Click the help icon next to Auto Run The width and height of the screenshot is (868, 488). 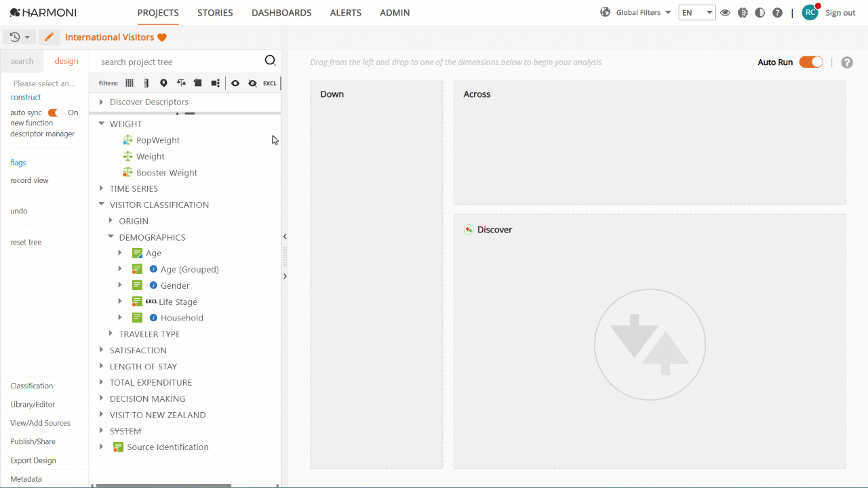(x=847, y=62)
